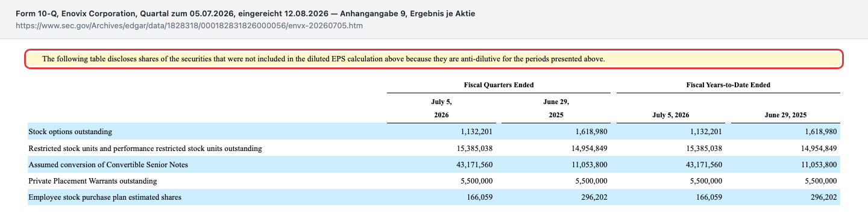This screenshot has height=222, width=868.
Task: Click the Stock options outstanding row label
Action: point(70,131)
